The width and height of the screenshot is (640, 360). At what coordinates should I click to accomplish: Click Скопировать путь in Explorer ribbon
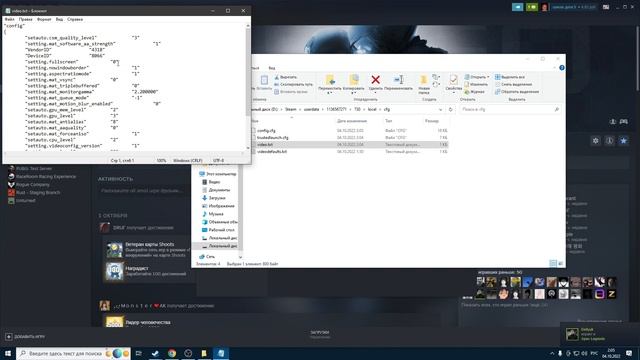coord(293,84)
